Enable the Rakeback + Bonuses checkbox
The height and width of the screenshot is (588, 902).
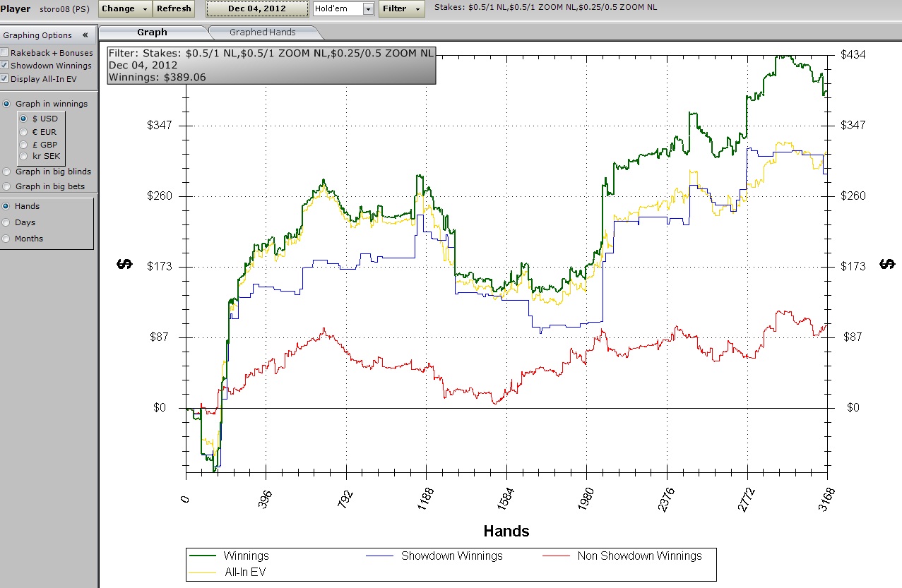click(x=5, y=53)
